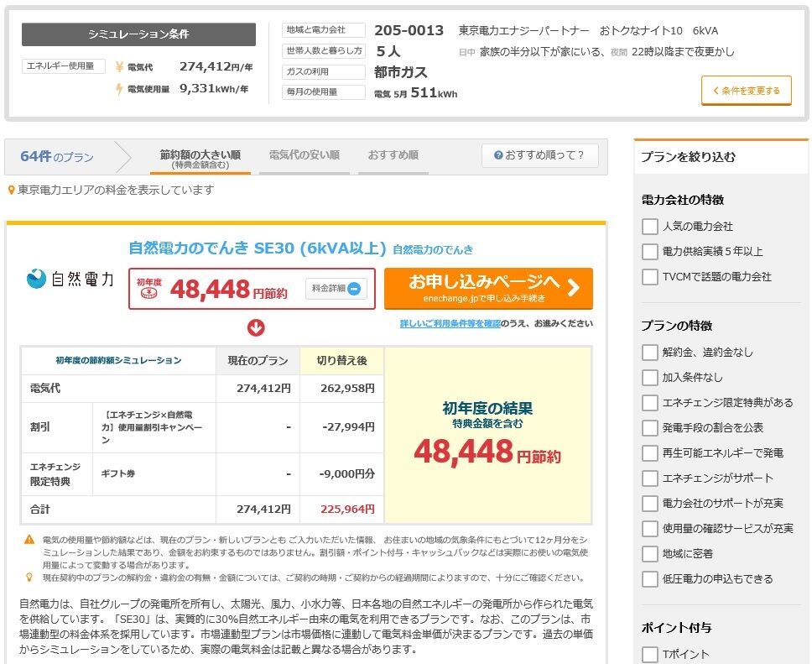This screenshot has height=664, width=812.
Task: Click 9,331kWh/年 usage value
Action: click(214, 89)
